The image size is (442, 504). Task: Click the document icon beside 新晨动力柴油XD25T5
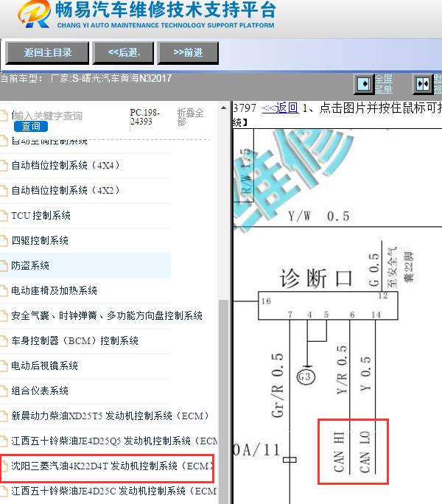coord(4,416)
